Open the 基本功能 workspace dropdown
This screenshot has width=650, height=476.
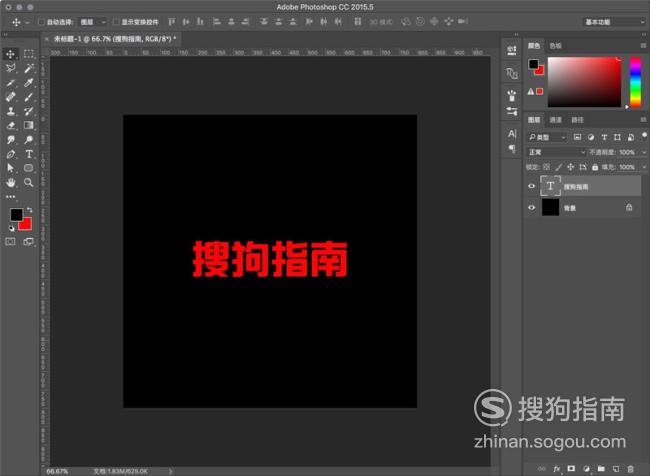pyautogui.click(x=614, y=22)
